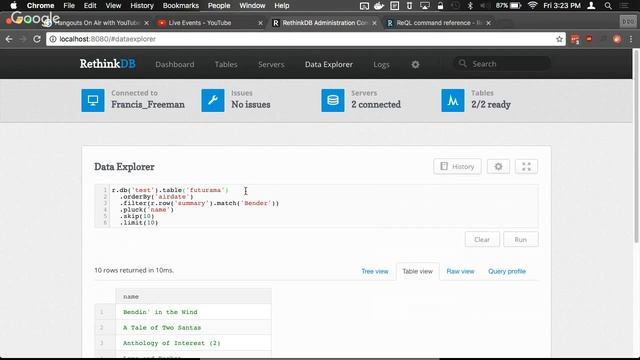The width and height of the screenshot is (640, 360).
Task: Toggle fullscreen Data Explorer view
Action: [527, 167]
